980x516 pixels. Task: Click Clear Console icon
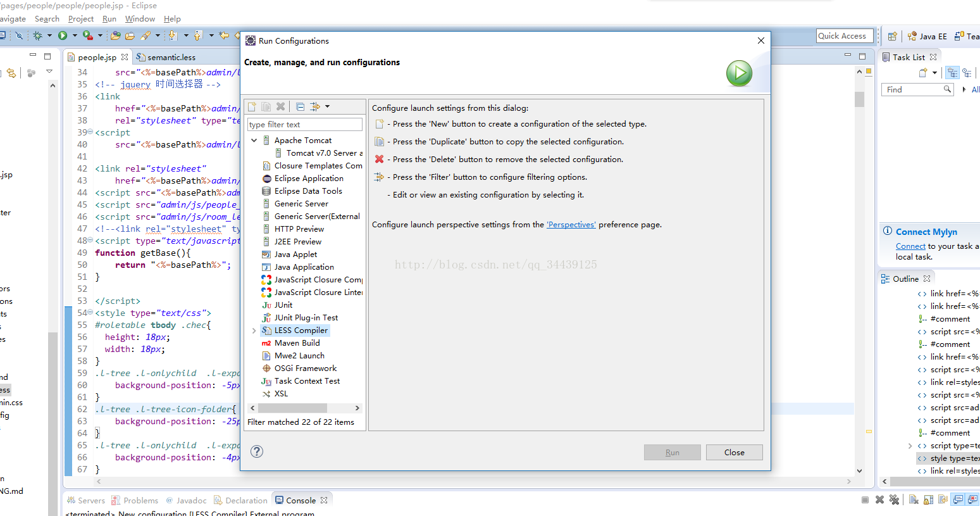point(914,500)
